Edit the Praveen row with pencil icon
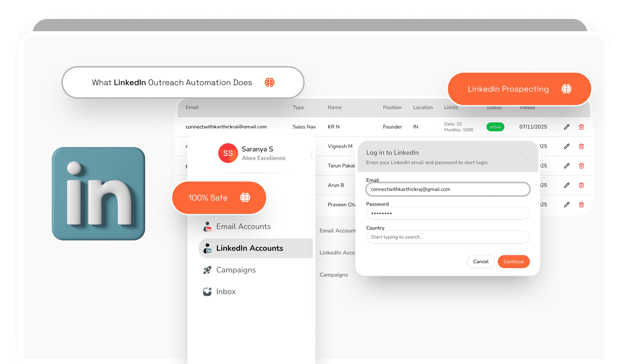Viewport: 628px width, 364px height. click(567, 205)
